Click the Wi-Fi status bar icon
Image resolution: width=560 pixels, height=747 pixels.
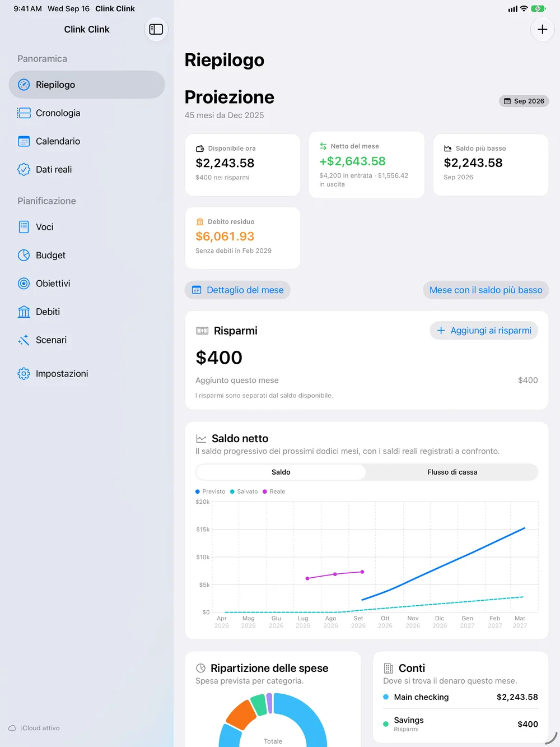(524, 8)
